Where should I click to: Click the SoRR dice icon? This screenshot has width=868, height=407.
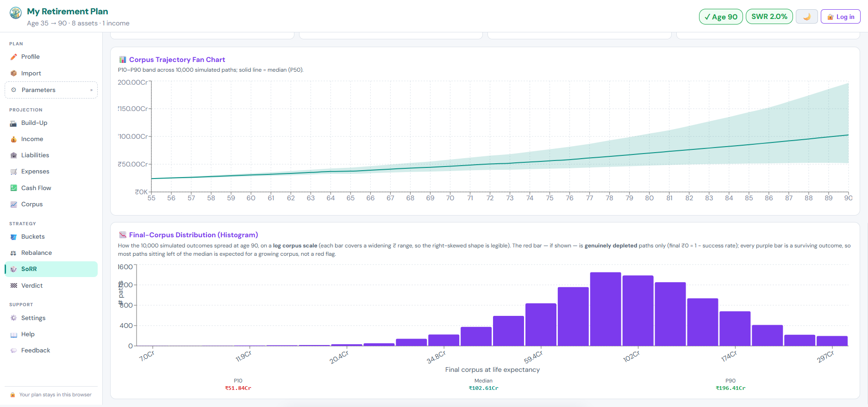(x=14, y=269)
